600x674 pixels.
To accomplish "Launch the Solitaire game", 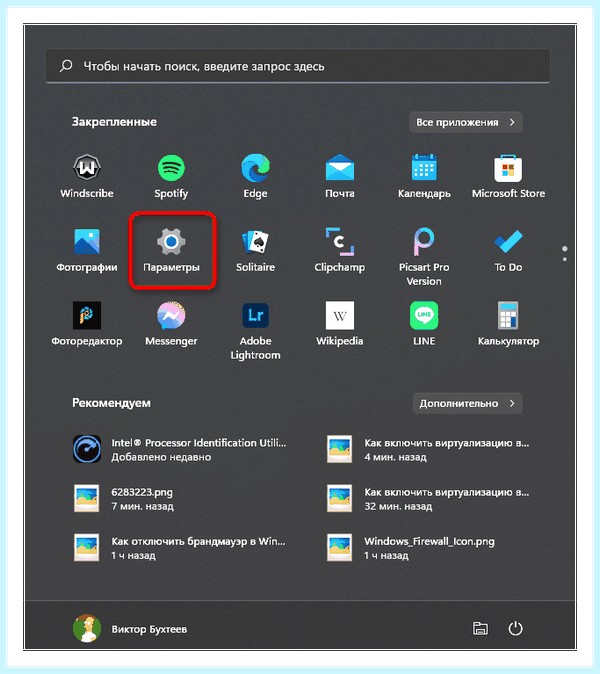I will (255, 250).
